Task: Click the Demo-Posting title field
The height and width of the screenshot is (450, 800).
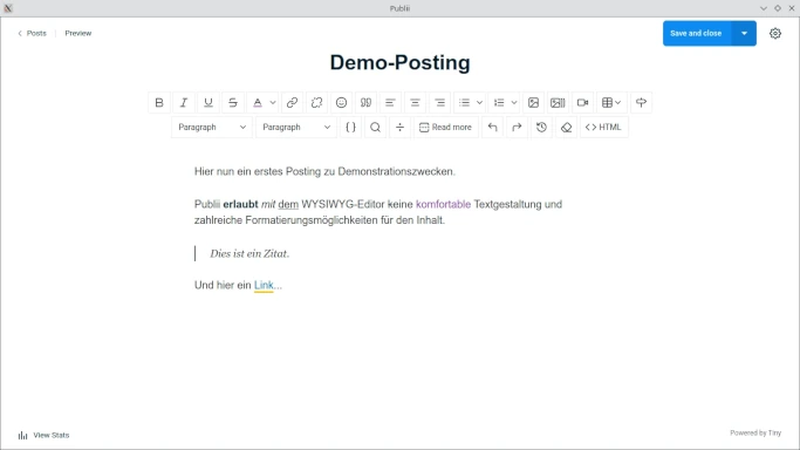Action: point(400,63)
